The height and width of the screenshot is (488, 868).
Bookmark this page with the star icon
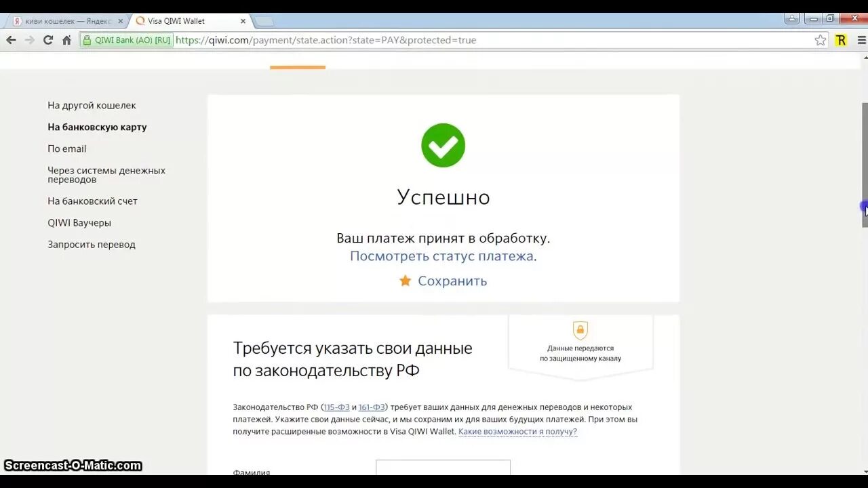(821, 40)
